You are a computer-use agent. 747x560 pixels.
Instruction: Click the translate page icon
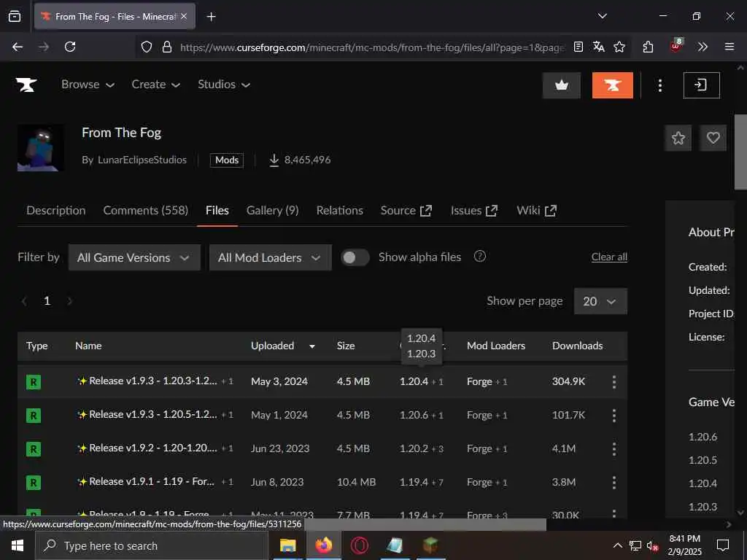[x=599, y=47]
